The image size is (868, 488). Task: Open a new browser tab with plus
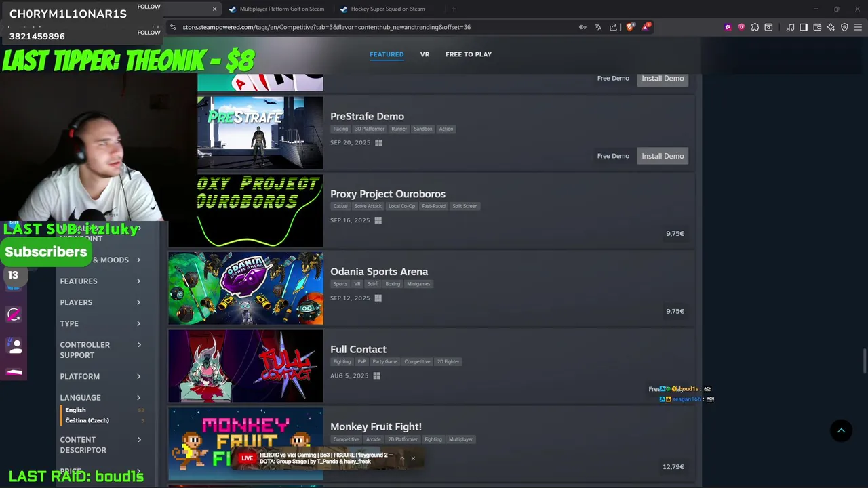click(x=454, y=9)
